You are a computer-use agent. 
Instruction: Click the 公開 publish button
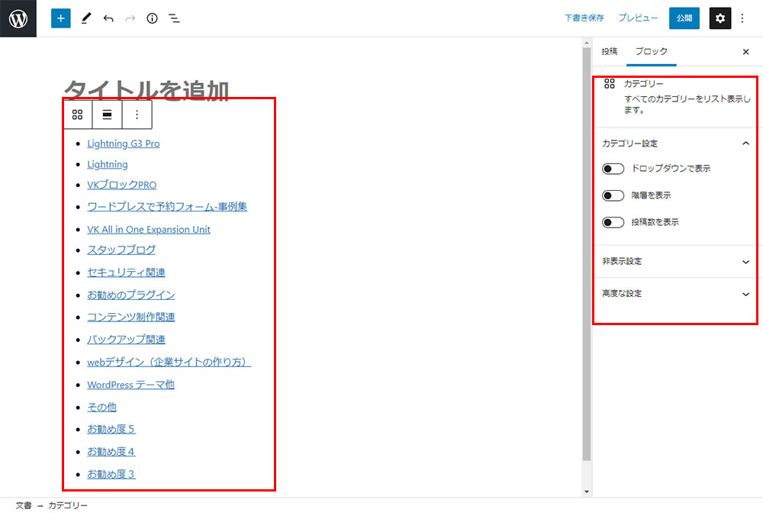pyautogui.click(x=684, y=18)
